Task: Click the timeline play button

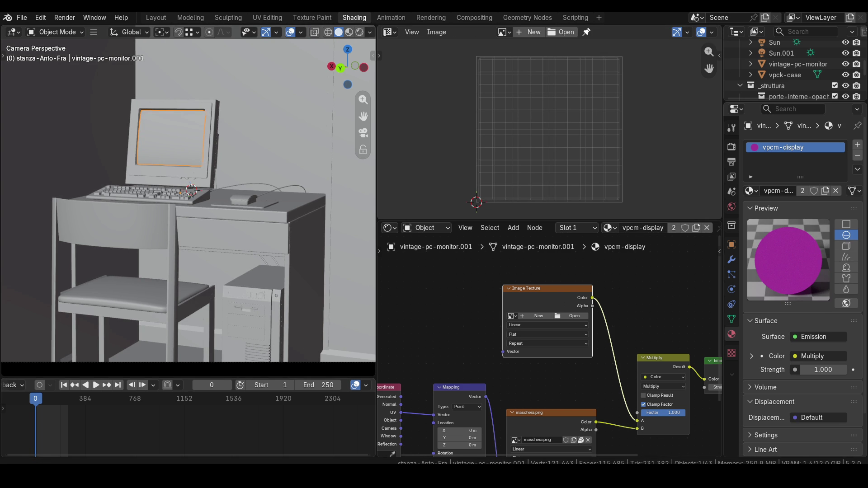Action: tap(96, 385)
